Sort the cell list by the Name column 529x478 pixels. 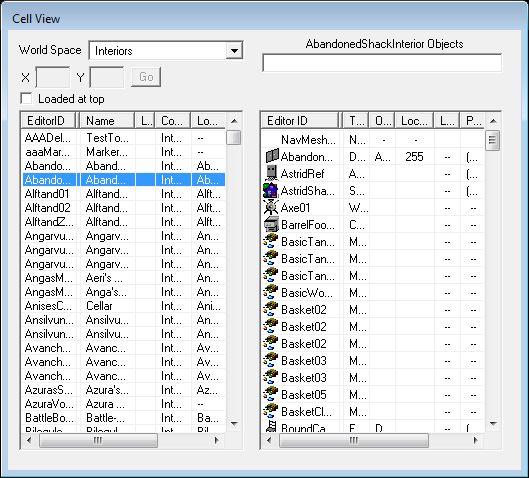coord(107,121)
